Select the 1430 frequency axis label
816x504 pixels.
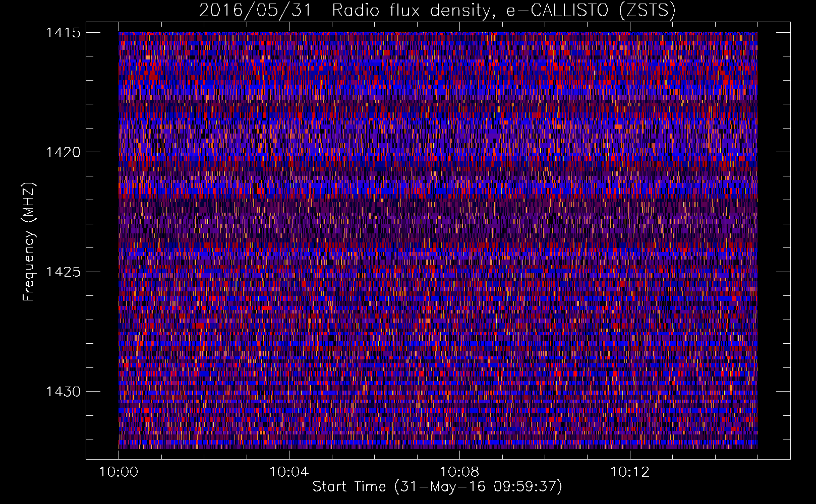63,392
